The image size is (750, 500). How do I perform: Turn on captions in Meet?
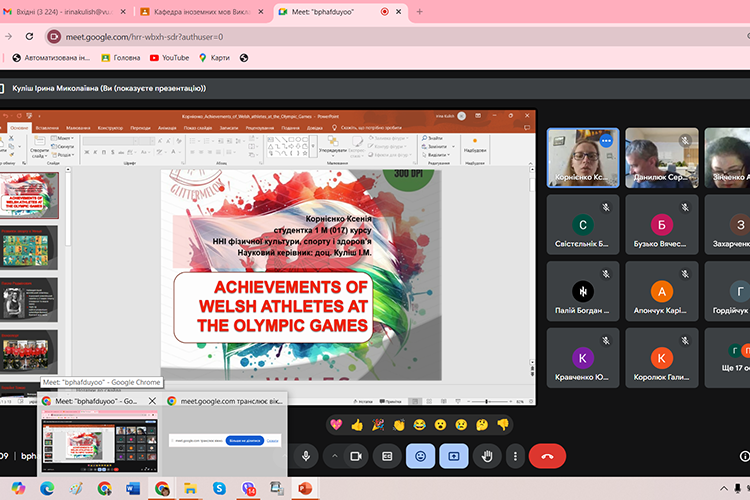(x=387, y=455)
